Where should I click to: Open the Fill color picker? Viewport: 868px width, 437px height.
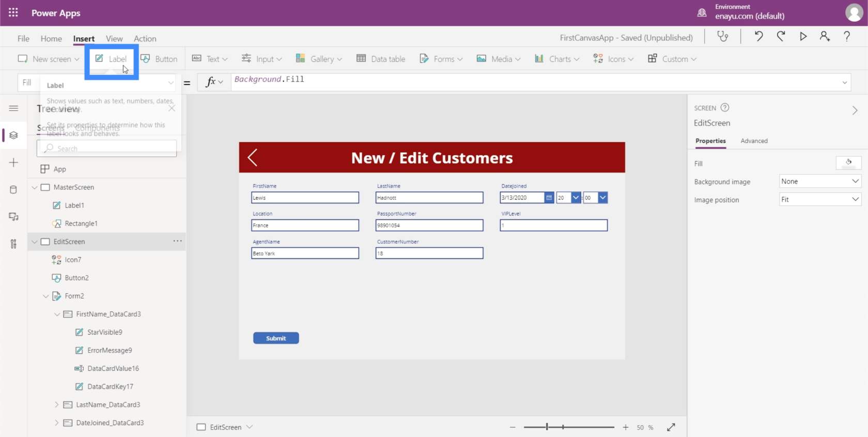[x=848, y=163]
